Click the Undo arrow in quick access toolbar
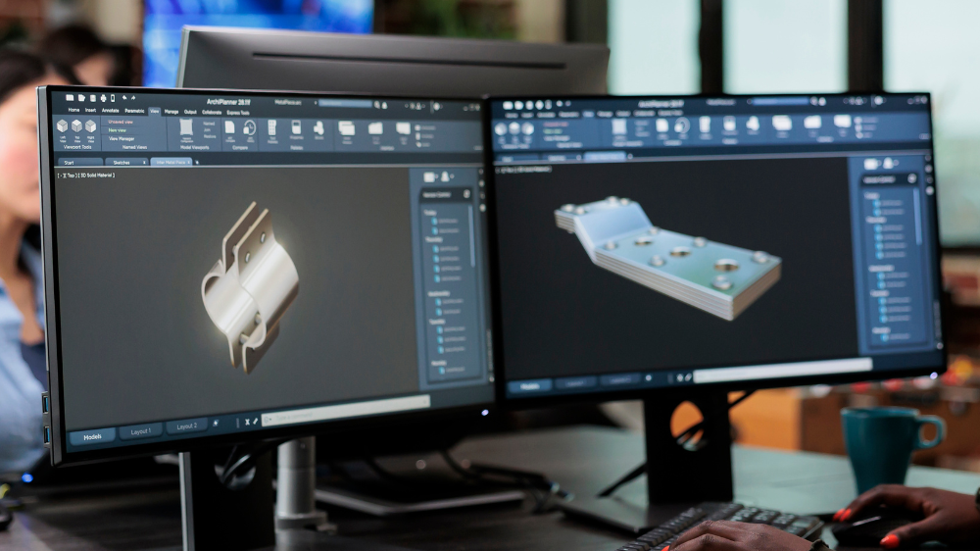This screenshot has height=551, width=980. click(122, 98)
